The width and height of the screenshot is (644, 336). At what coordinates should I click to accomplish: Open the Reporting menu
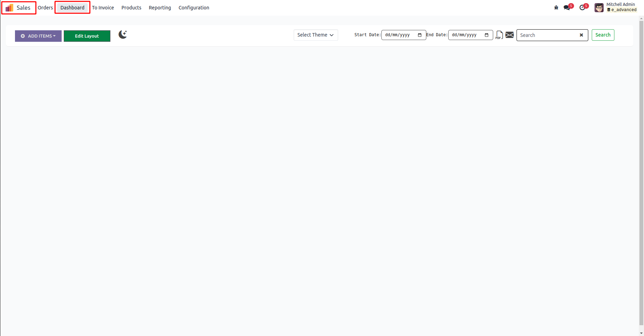[x=160, y=8]
